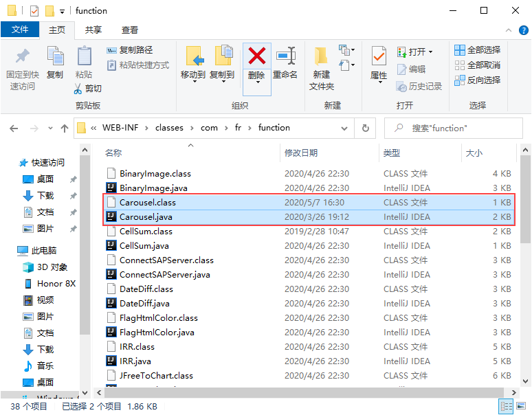The image size is (532, 415).
Task: Switch to details view icon in status bar
Action: pos(506,407)
